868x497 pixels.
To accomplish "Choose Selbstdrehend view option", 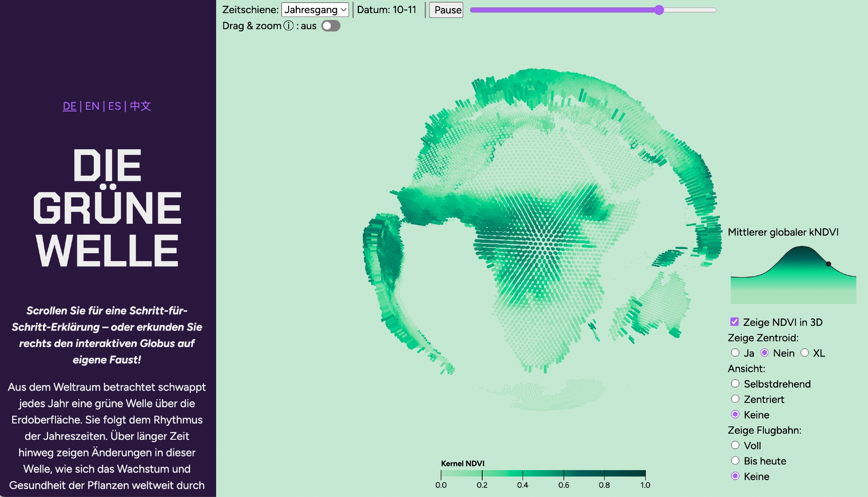I will [735, 383].
